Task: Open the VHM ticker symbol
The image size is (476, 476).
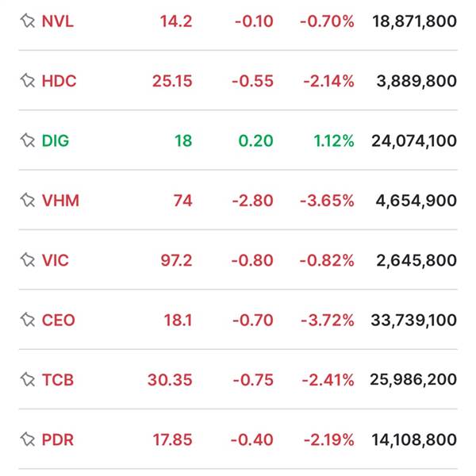Action: point(61,201)
